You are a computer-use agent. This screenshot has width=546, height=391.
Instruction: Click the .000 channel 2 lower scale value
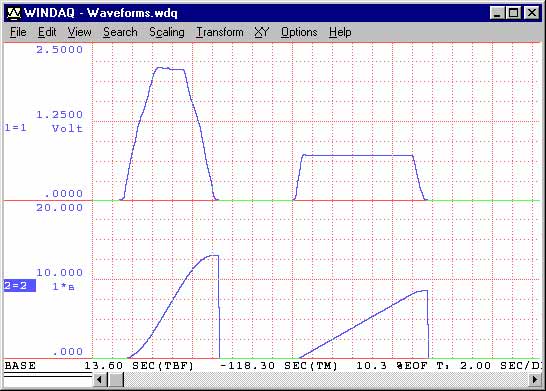coord(68,352)
